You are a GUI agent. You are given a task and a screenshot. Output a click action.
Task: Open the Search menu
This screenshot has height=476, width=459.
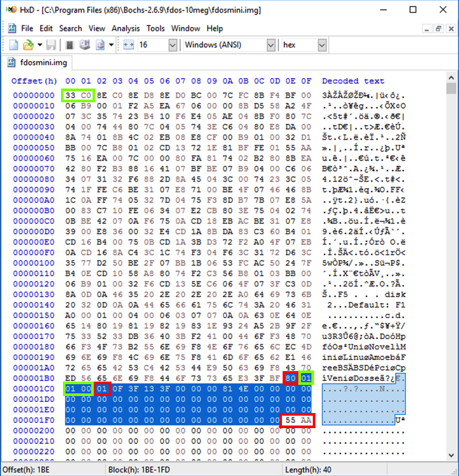pyautogui.click(x=70, y=29)
